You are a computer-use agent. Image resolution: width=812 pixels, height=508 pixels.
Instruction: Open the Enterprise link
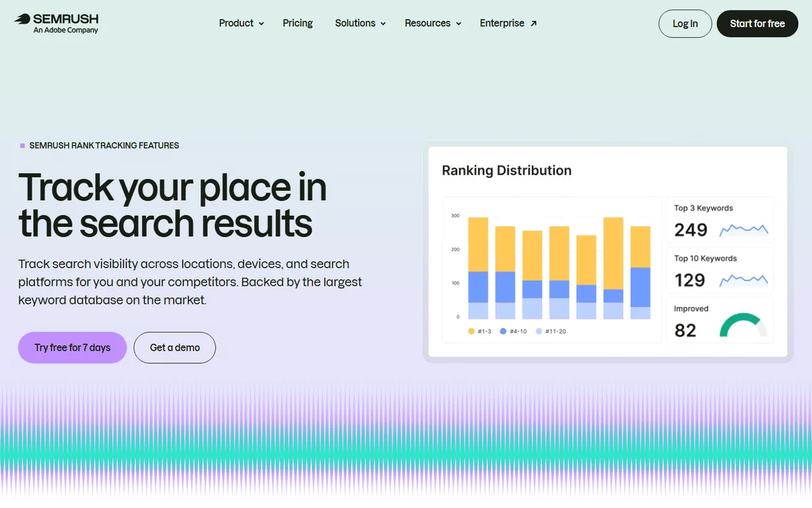click(508, 23)
